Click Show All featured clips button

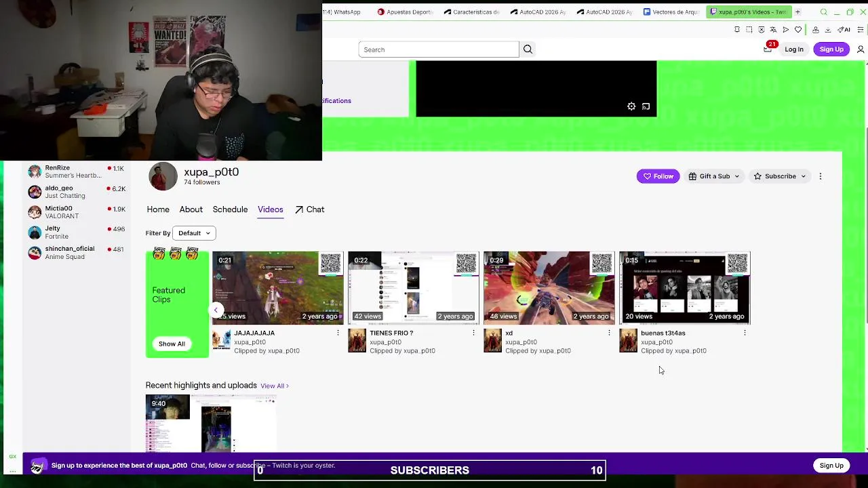coord(172,344)
